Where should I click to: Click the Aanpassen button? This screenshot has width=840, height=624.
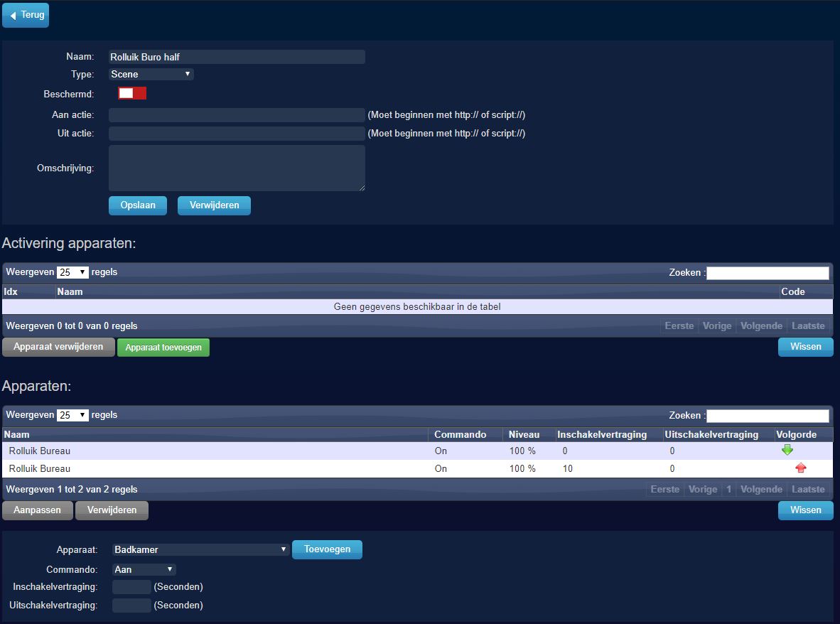coord(38,510)
